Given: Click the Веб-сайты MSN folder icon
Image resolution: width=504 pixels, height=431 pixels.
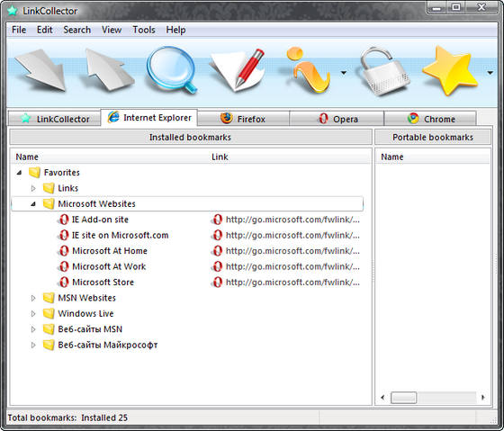Looking at the screenshot, I should click(49, 329).
